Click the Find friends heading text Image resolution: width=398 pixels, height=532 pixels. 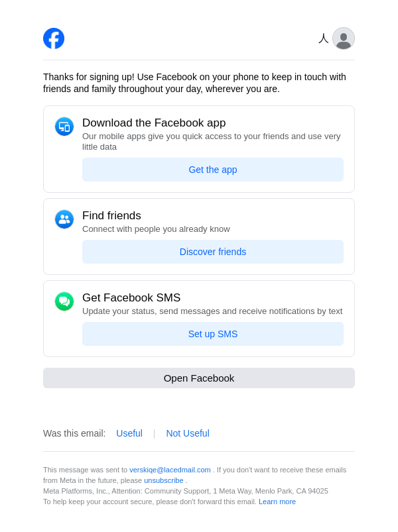pyautogui.click(x=111, y=216)
